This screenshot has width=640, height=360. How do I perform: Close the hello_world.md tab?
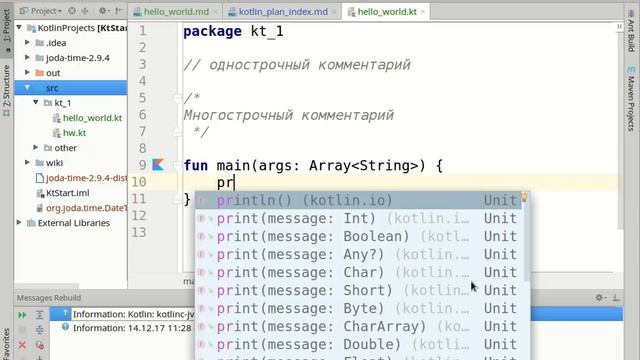(x=215, y=12)
